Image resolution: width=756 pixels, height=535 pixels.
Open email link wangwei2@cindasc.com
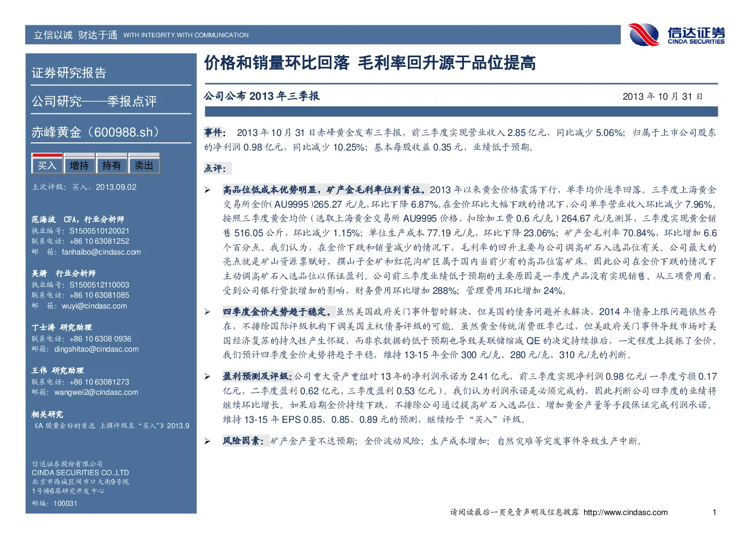pyautogui.click(x=96, y=392)
